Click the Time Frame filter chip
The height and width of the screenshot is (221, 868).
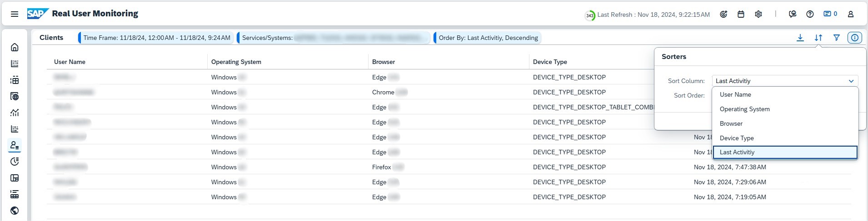coord(156,38)
